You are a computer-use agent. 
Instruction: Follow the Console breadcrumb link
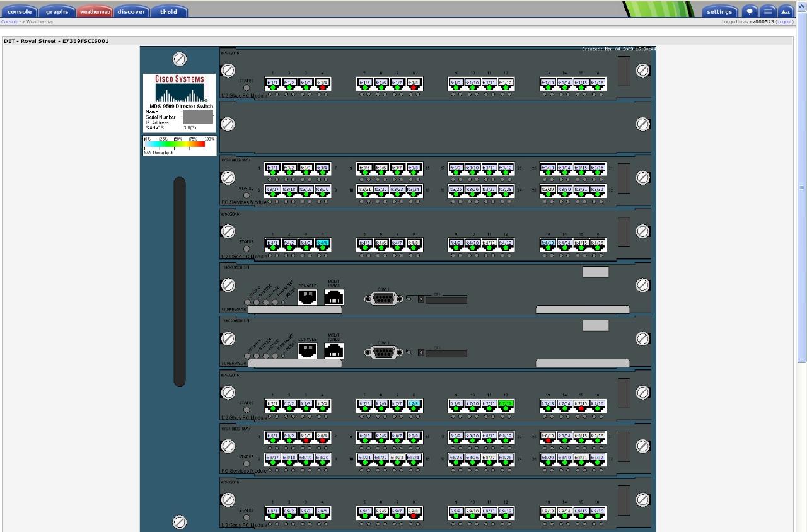click(9, 21)
